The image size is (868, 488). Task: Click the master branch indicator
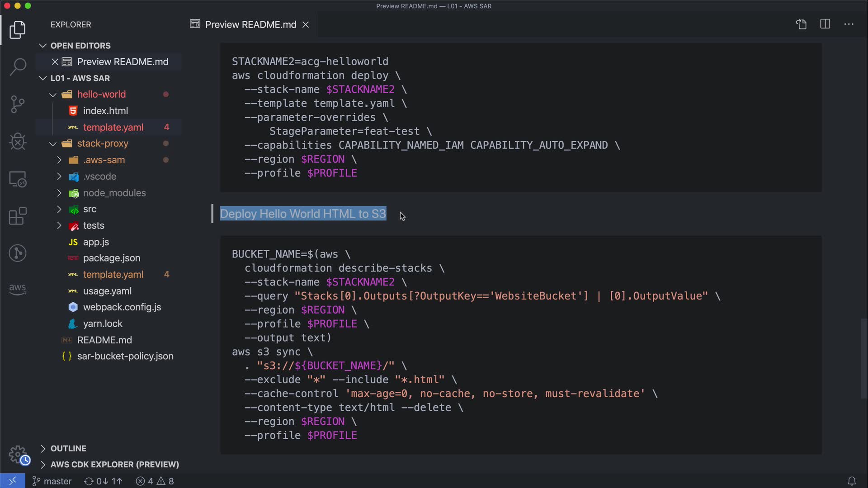tap(52, 481)
